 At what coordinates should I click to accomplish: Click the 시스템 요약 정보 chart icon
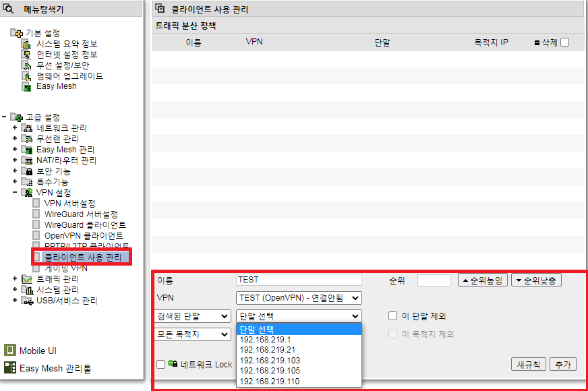coord(26,44)
